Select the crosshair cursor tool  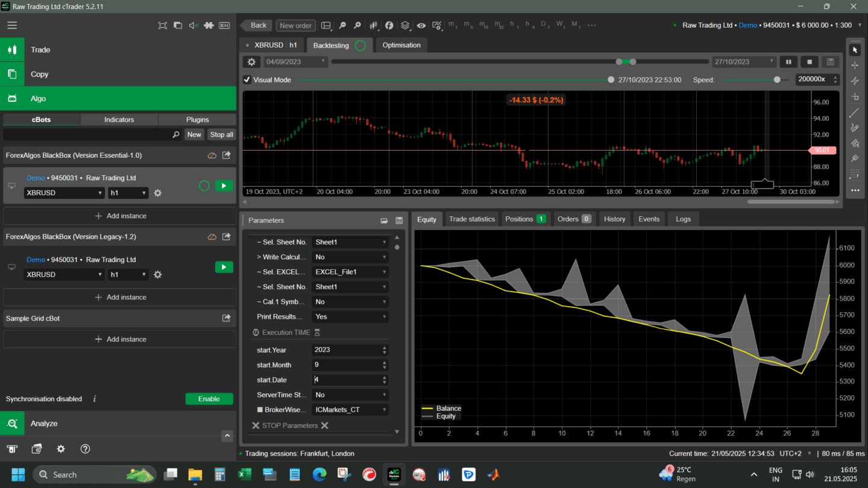854,65
